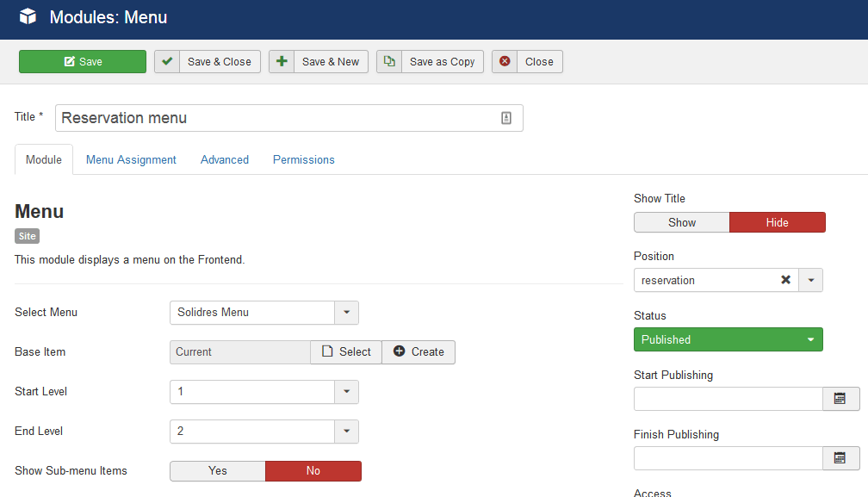Viewport: 868px width, 497px height.
Task: Set Show Title to Show
Action: pyautogui.click(x=681, y=222)
